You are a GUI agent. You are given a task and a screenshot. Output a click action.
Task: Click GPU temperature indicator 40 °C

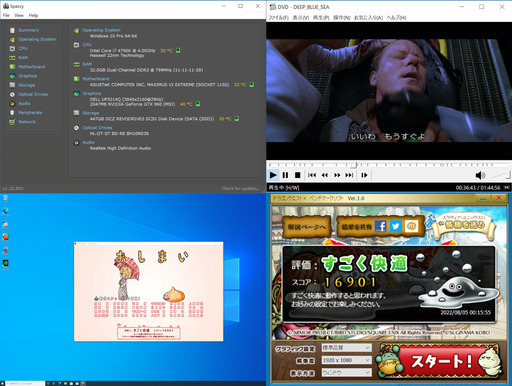coord(186,104)
